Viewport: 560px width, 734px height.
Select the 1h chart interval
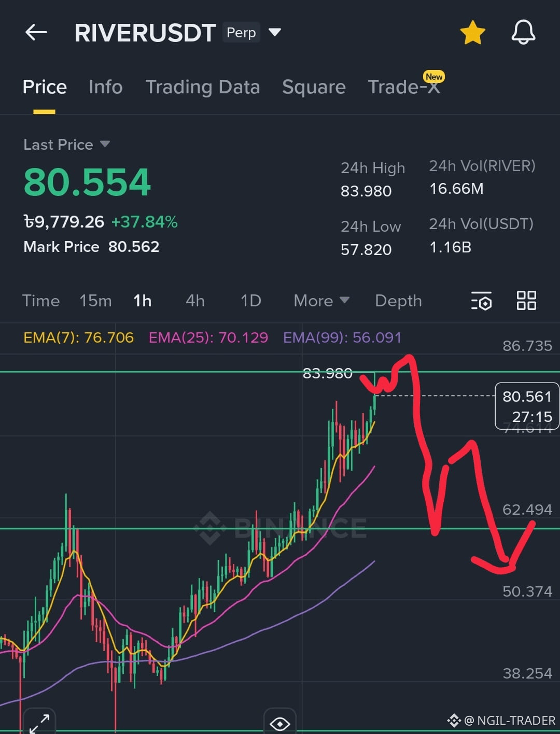(x=143, y=301)
